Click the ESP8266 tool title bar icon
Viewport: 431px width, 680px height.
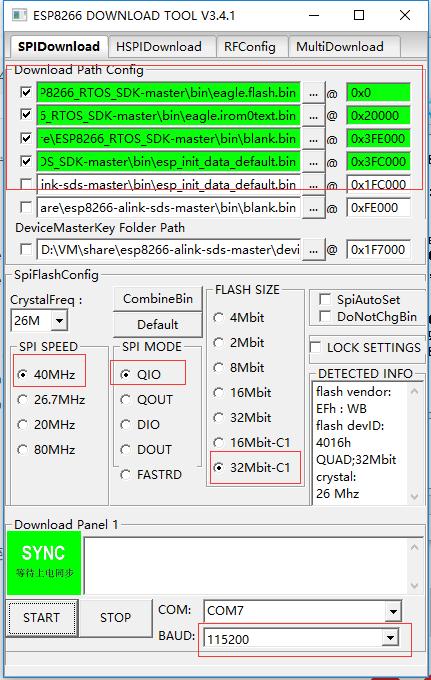click(x=20, y=15)
